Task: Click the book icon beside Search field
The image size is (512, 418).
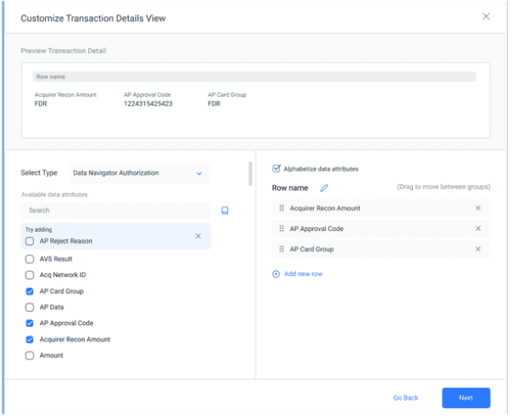Action: coord(225,211)
